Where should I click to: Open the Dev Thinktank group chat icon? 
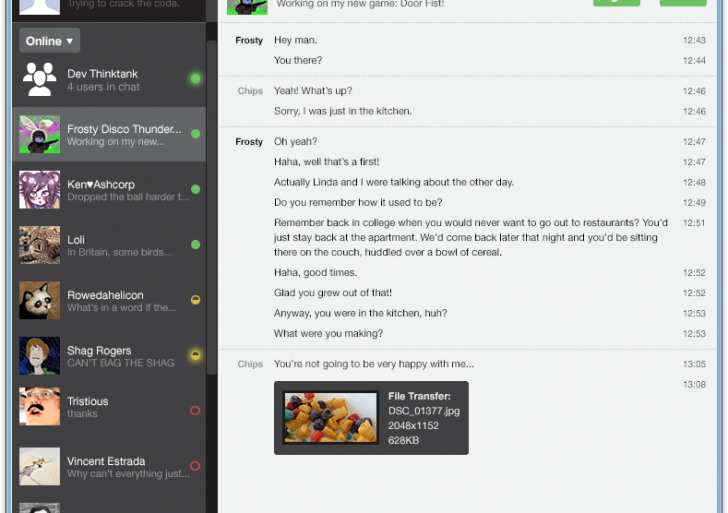click(39, 79)
